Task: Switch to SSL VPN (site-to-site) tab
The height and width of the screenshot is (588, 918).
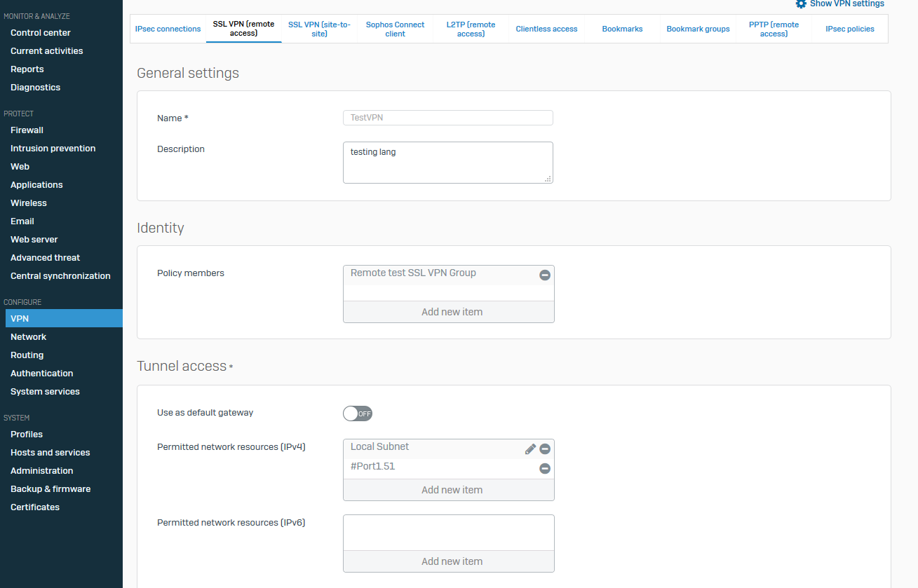Action: (319, 29)
